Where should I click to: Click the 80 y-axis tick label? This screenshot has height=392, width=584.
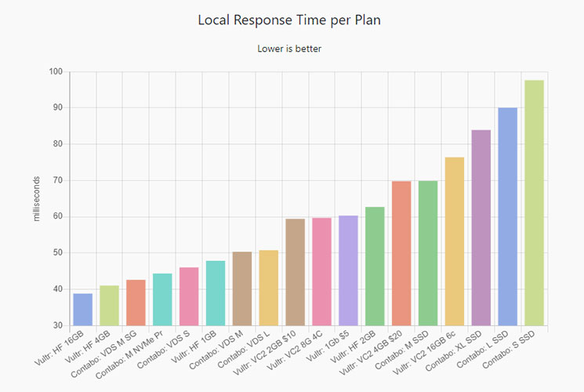point(58,143)
